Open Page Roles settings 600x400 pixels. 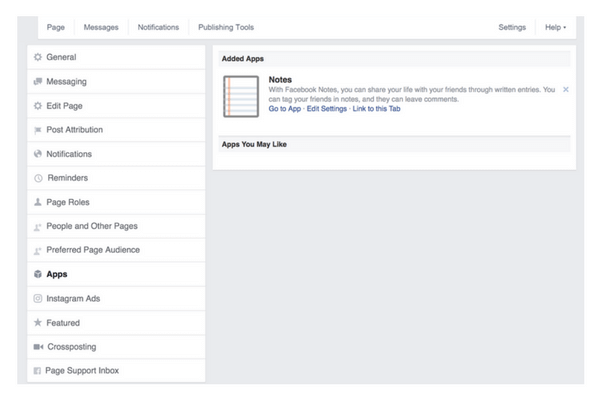[x=116, y=202]
